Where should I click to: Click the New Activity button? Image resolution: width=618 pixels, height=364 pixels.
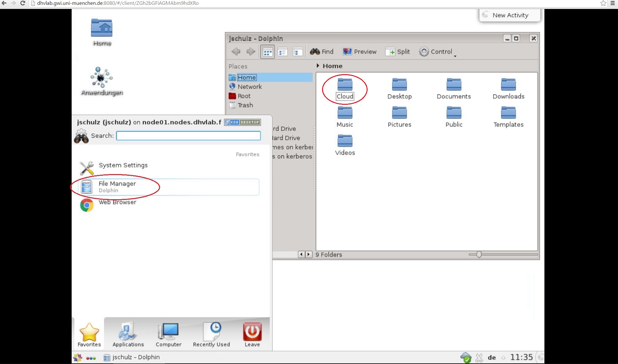coord(510,15)
